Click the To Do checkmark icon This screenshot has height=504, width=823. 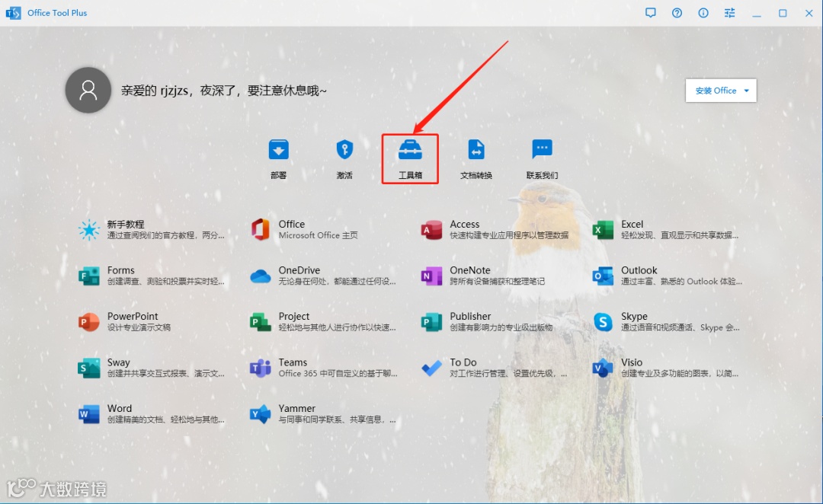431,368
